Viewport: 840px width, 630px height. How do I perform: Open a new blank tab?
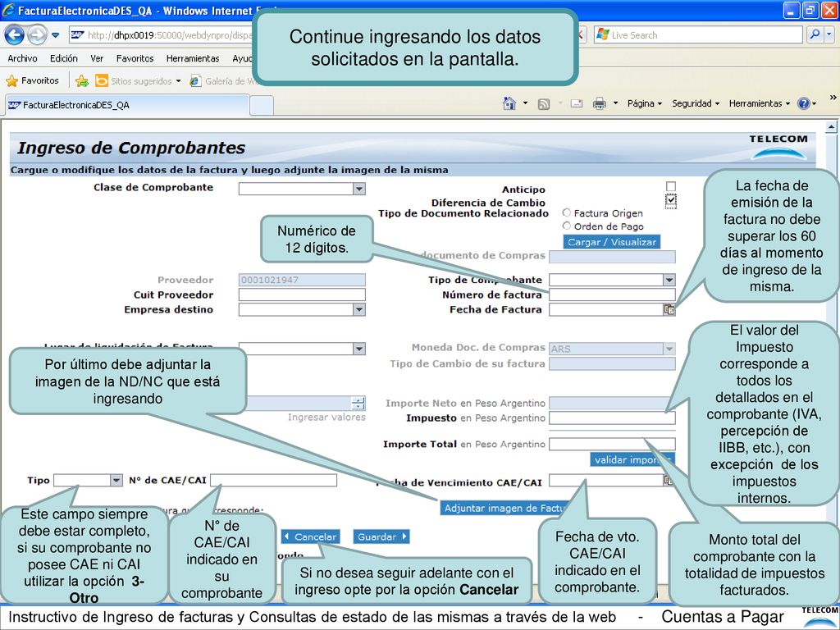click(262, 106)
